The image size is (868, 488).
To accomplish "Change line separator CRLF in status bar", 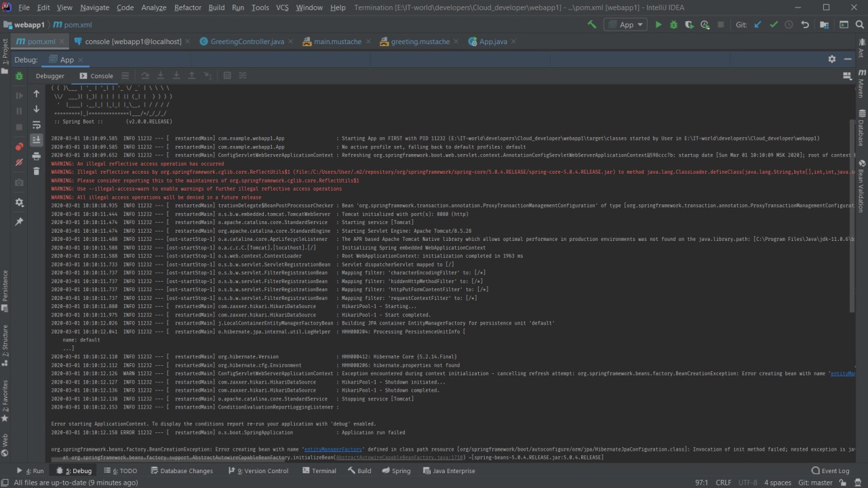I will click(x=724, y=483).
